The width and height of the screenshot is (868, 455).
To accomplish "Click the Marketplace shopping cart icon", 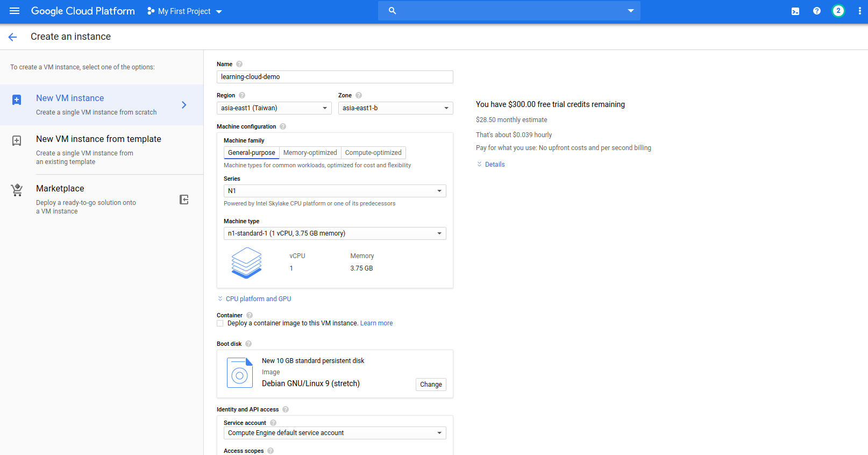I will click(17, 190).
